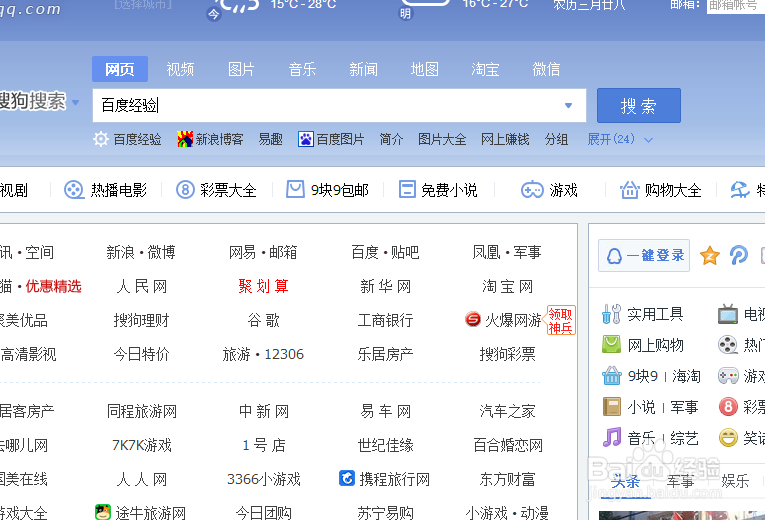This screenshot has height=520, width=765.
Task: Open the 搜狗搜索 engine selector dropdown
Action: point(76,102)
